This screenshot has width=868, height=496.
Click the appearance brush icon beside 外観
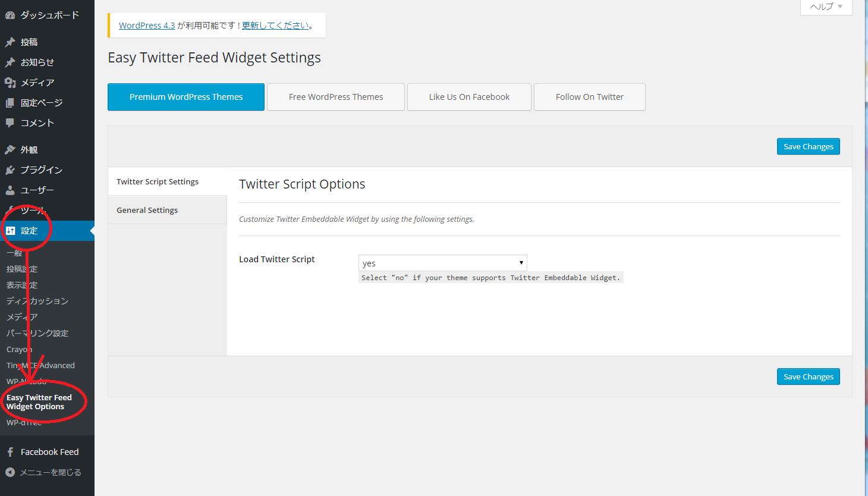click(10, 150)
